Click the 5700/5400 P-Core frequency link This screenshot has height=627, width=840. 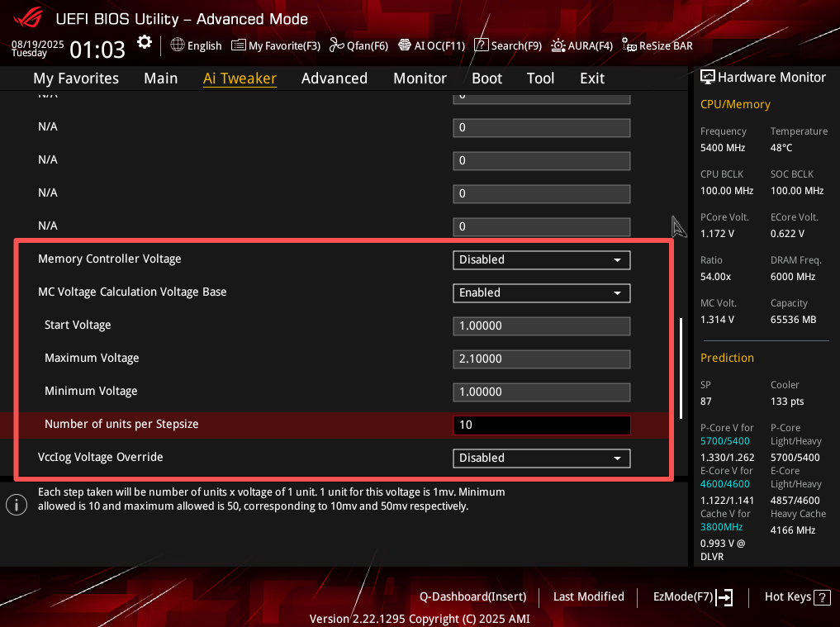coord(725,441)
